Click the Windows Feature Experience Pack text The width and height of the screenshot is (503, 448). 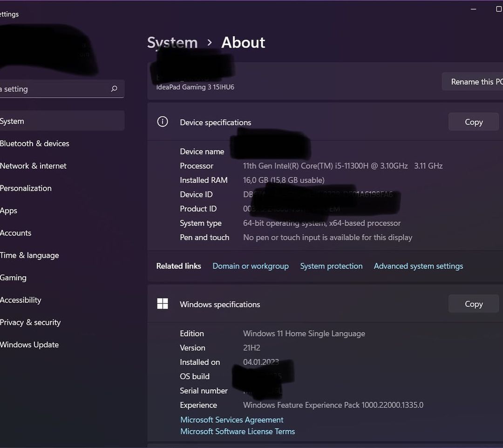pos(333,405)
